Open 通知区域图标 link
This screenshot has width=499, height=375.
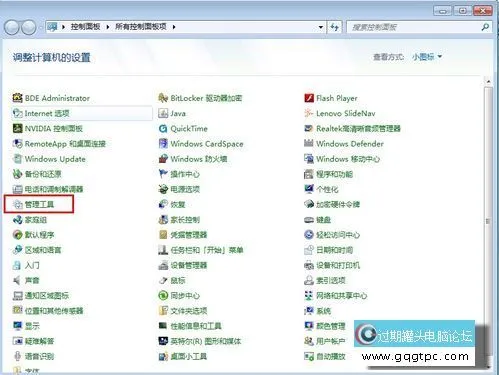point(46,295)
